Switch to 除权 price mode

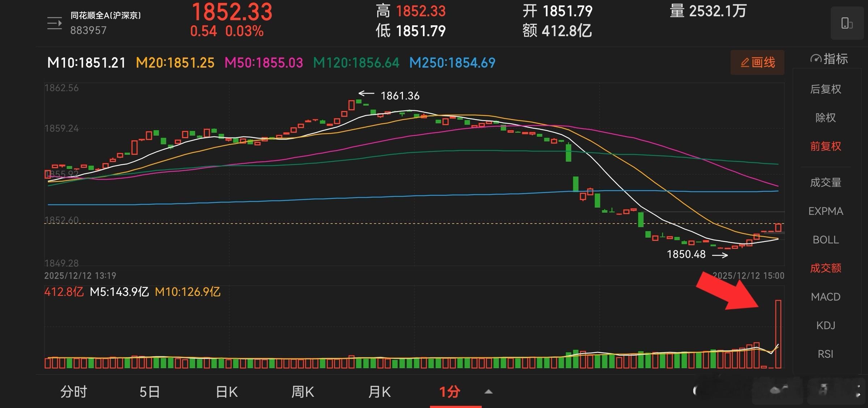825,118
